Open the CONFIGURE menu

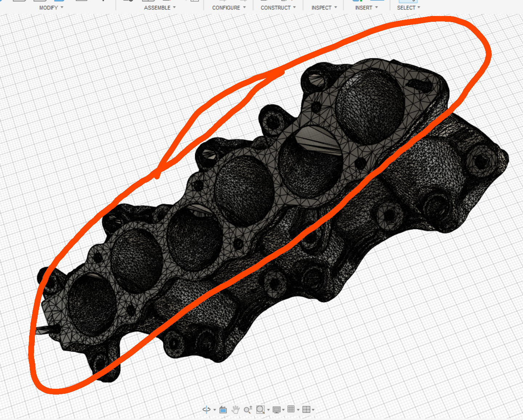(x=229, y=8)
